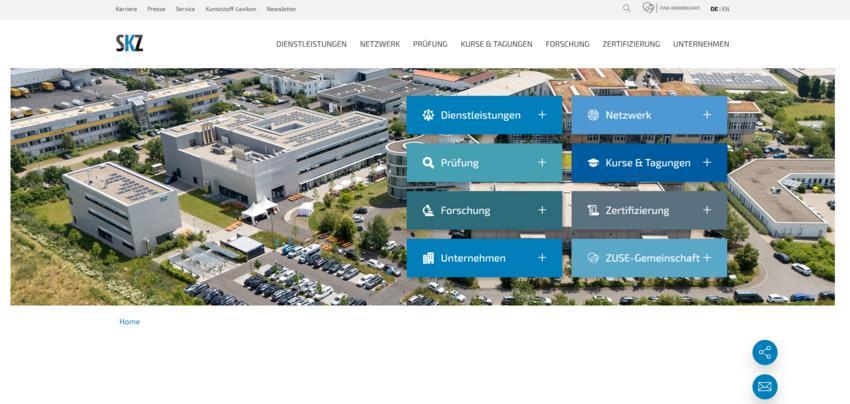Click the Netzwerk tile globe icon
850x404 pixels.
pyautogui.click(x=593, y=115)
